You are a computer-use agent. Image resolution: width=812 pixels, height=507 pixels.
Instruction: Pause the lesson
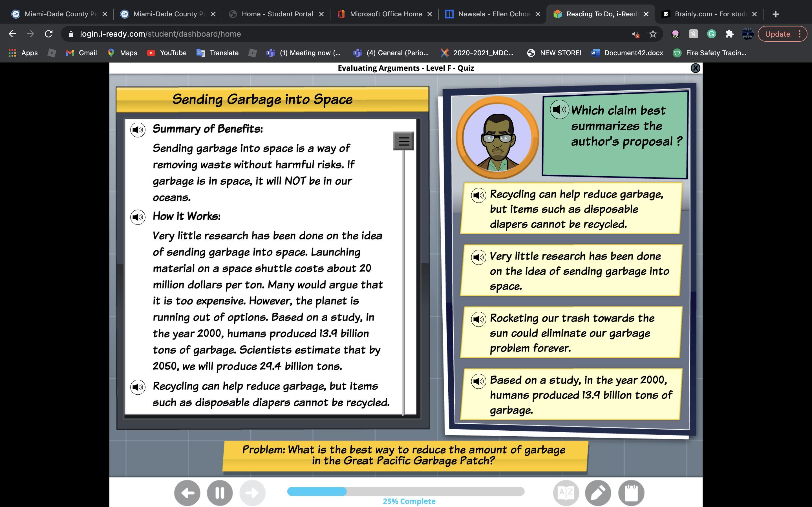(220, 493)
